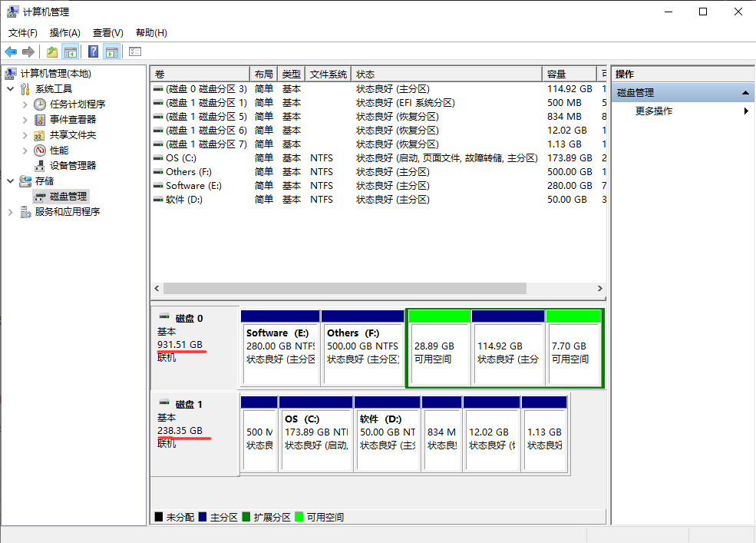Select the 114.92 GB partition block on Disk 0
The width and height of the screenshot is (756, 543).
point(508,349)
